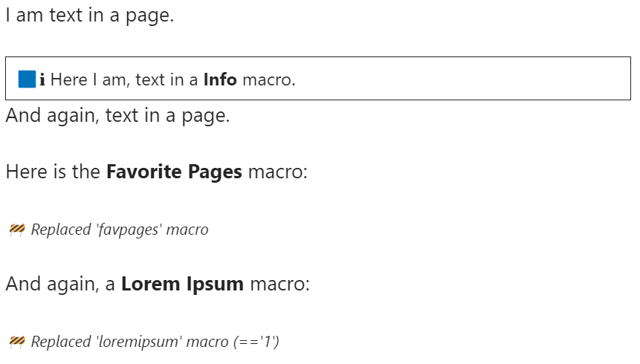Click the 'Replaced' word in the loremipsum notice

point(61,342)
